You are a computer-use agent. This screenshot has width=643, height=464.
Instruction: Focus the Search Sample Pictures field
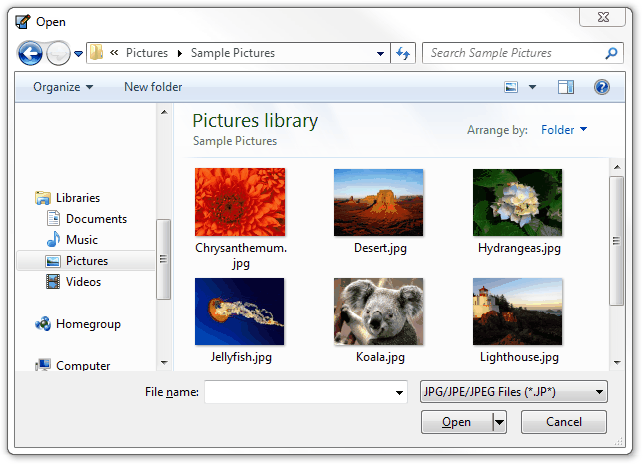[522, 53]
